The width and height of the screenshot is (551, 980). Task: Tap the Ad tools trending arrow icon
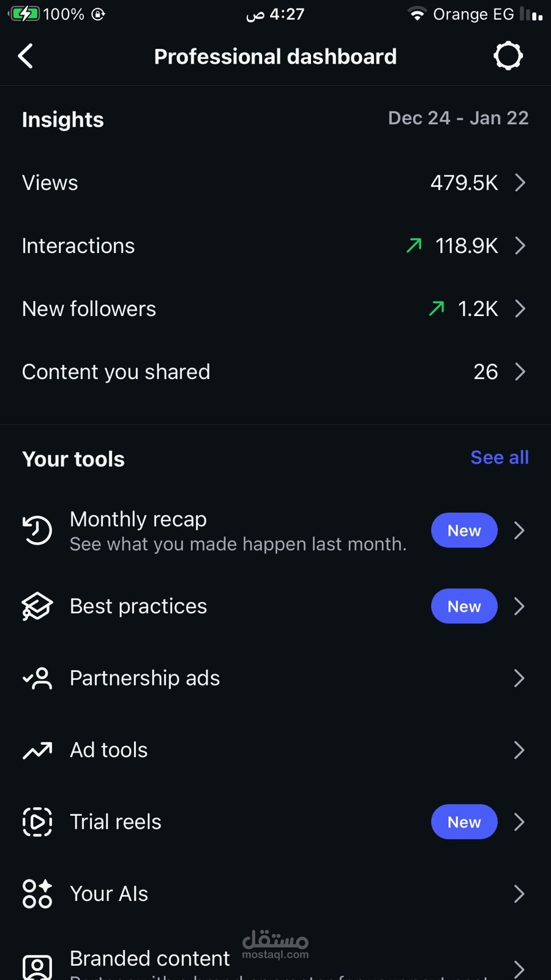37,750
